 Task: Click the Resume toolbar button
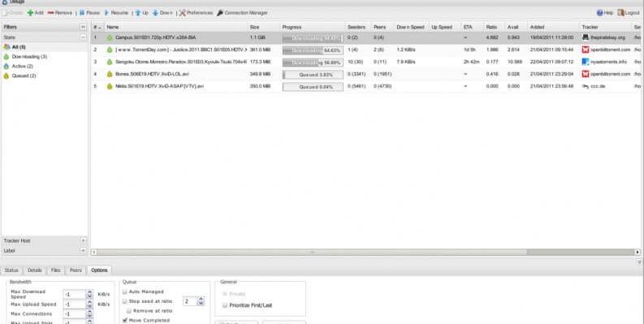click(116, 13)
